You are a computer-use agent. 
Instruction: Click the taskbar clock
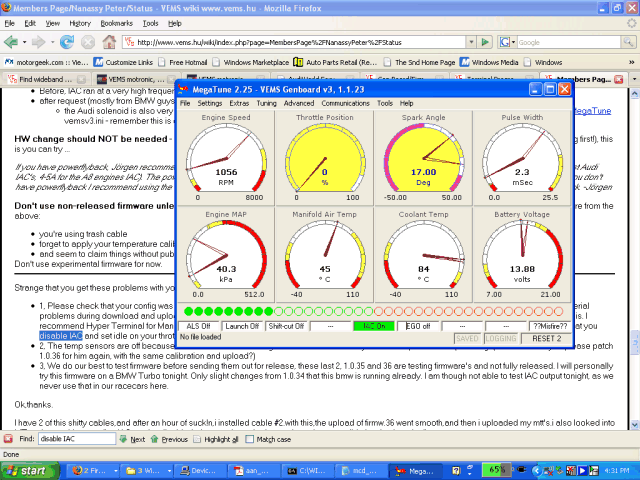(x=618, y=471)
